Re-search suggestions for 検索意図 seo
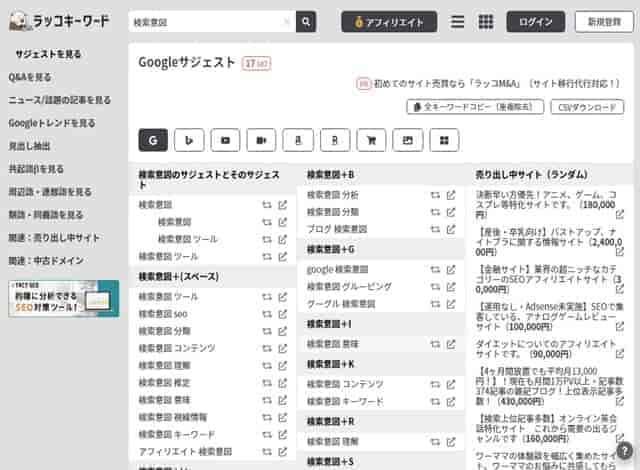Image resolution: width=640 pixels, height=470 pixels. (x=267, y=314)
